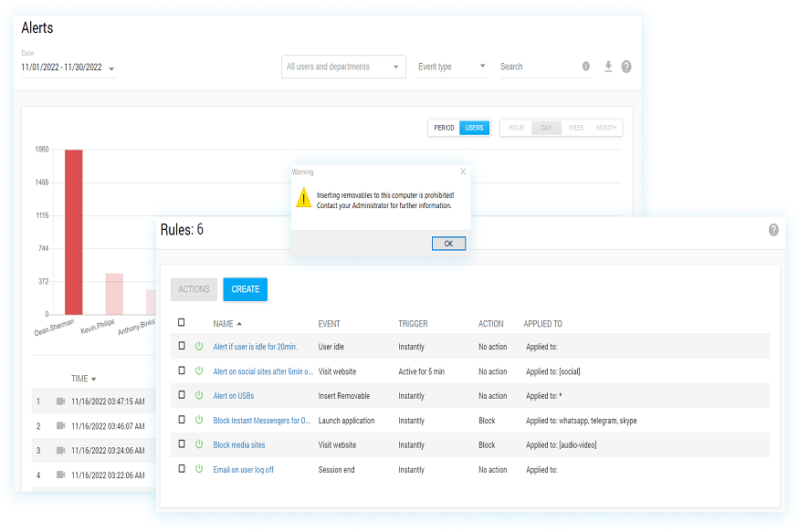Click the 'Session end' event cell
The height and width of the screenshot is (532, 799).
336,469
